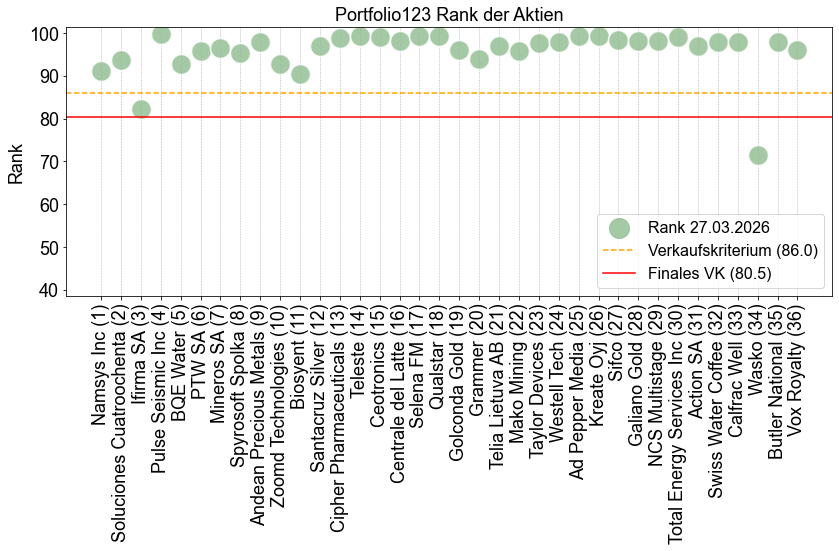Image resolution: width=839 pixels, height=551 pixels.
Task: Click the Namsys Inc data point marker
Action: click(101, 71)
